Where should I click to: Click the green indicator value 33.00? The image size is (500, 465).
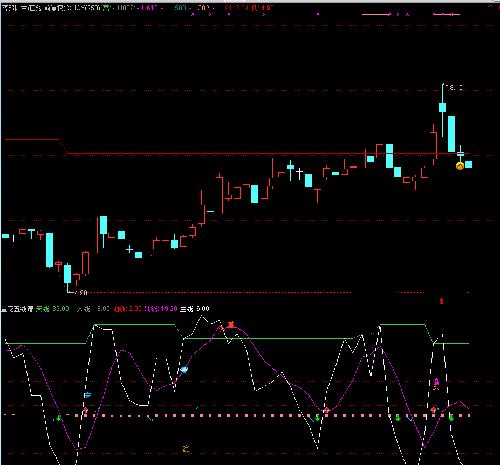point(61,309)
